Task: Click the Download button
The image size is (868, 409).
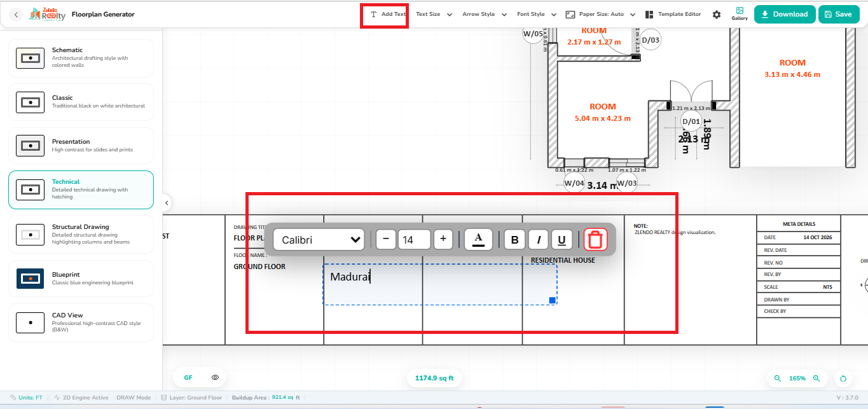Action: tap(785, 14)
